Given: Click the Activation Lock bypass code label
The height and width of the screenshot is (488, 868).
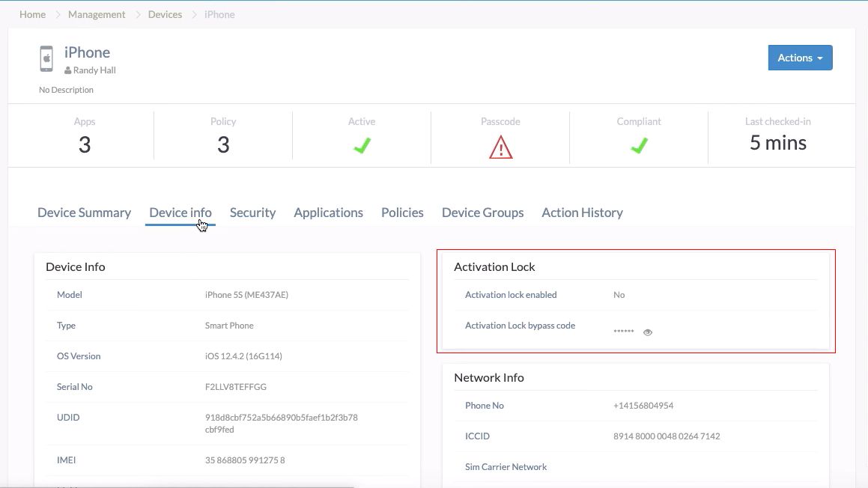Looking at the screenshot, I should pyautogui.click(x=520, y=326).
